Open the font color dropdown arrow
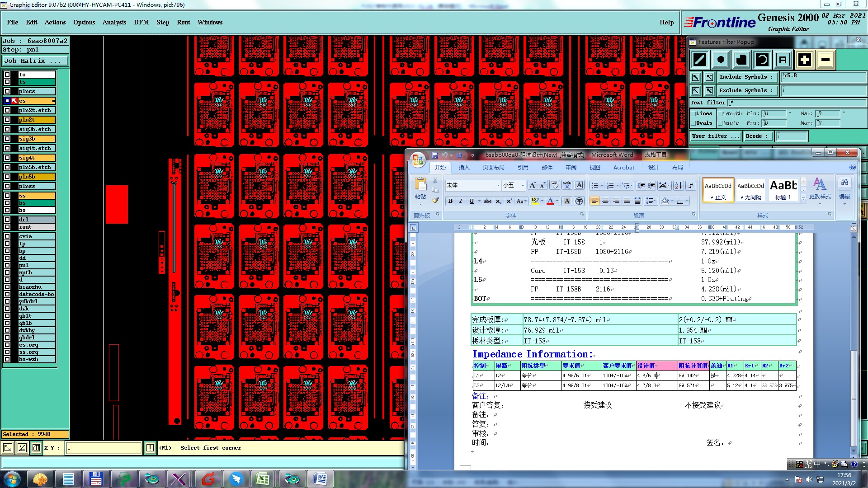 coord(557,201)
